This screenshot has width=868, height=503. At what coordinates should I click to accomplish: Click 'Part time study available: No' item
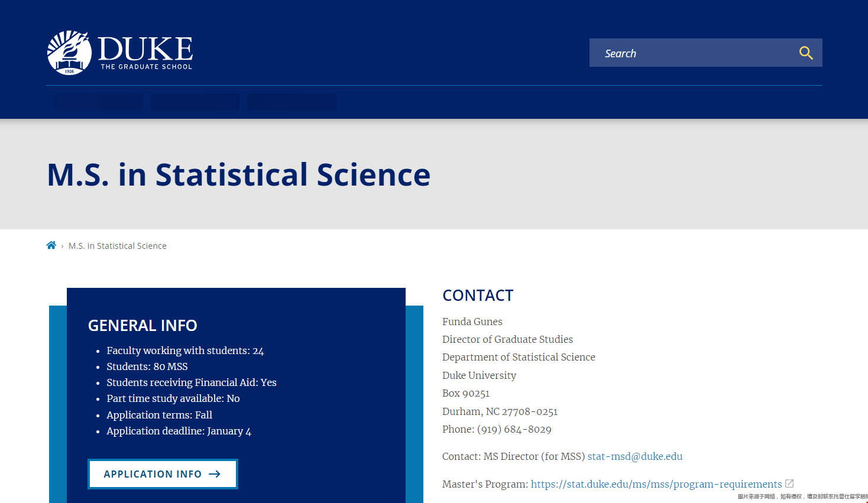click(x=173, y=398)
